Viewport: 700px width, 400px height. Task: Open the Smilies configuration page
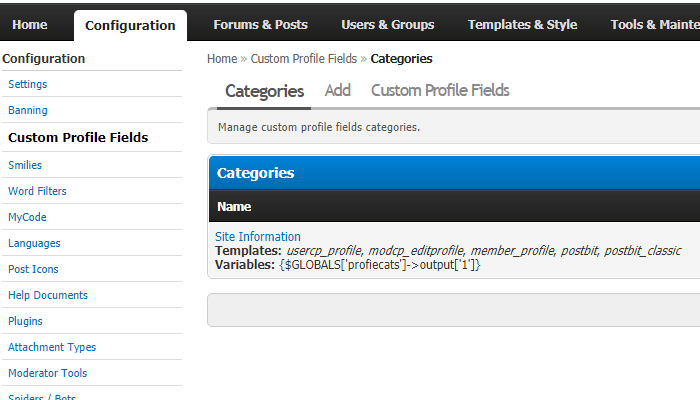pos(25,165)
